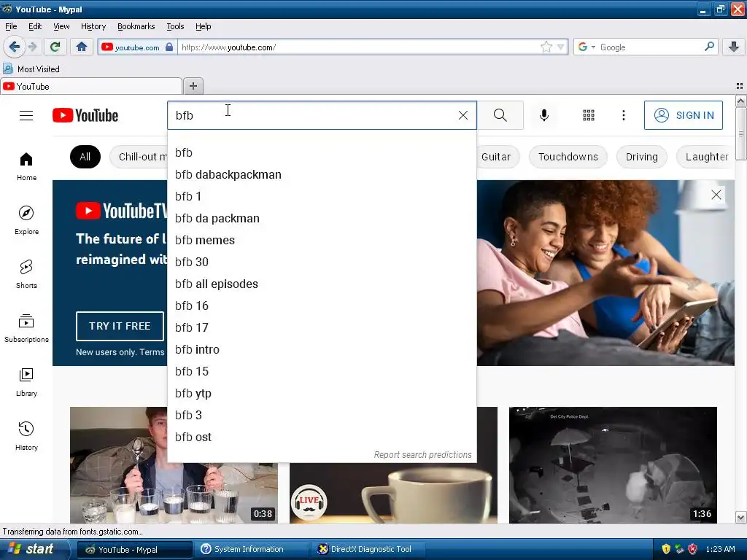Select the Touchdowns filter chip
This screenshot has height=560, width=747.
568,157
